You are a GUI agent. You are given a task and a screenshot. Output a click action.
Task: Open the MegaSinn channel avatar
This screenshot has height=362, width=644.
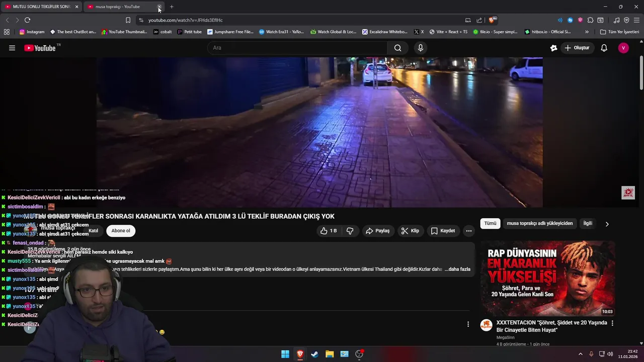(x=486, y=325)
